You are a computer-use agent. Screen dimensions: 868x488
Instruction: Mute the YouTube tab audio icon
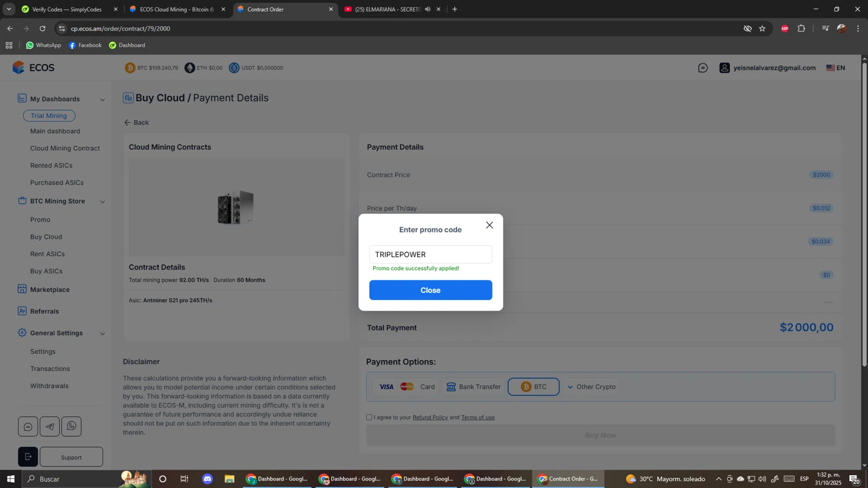tap(428, 9)
